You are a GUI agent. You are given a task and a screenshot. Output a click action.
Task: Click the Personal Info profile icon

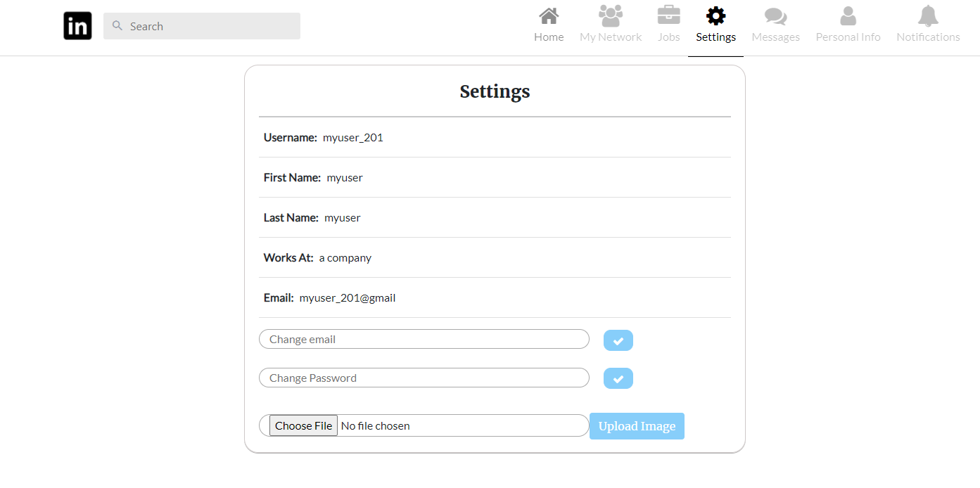847,14
